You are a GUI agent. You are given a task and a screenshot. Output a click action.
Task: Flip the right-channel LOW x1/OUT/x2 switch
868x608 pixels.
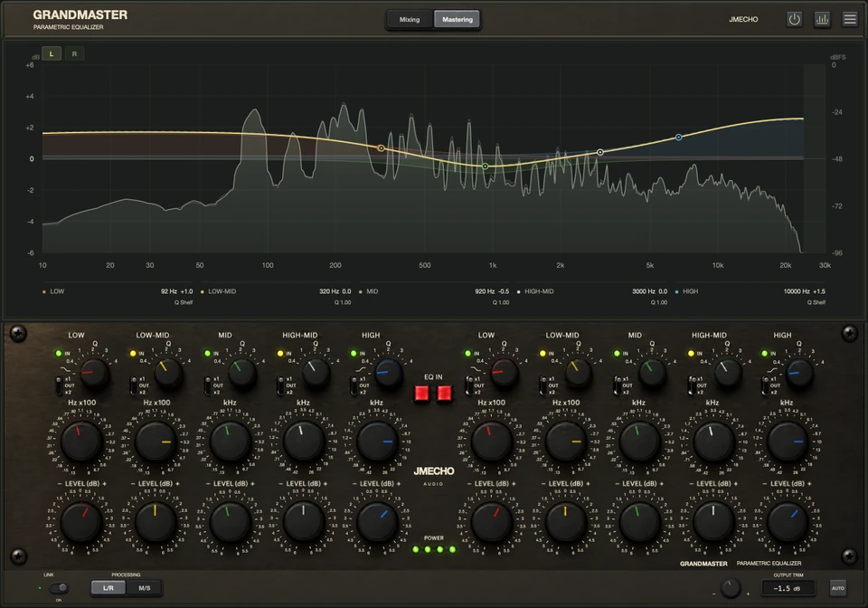coord(469,385)
